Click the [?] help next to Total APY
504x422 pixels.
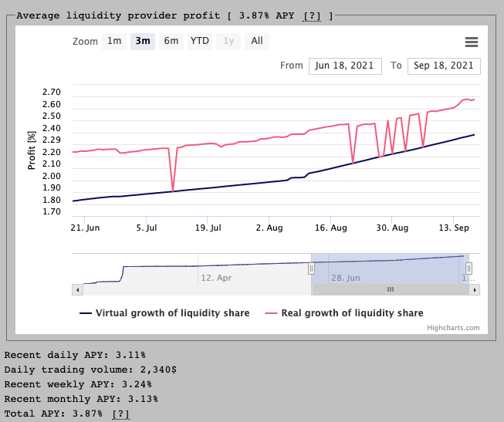click(x=121, y=414)
